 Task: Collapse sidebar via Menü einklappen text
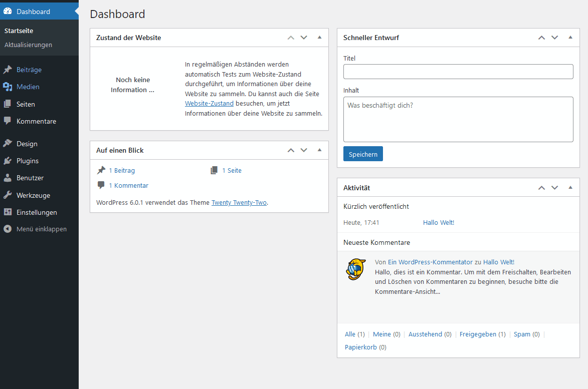click(x=42, y=229)
